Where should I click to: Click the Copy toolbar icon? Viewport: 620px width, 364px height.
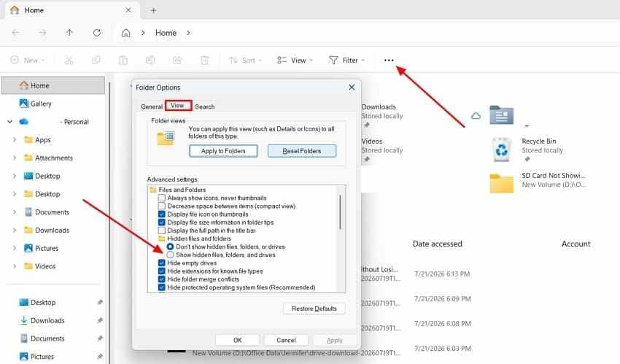(x=96, y=60)
